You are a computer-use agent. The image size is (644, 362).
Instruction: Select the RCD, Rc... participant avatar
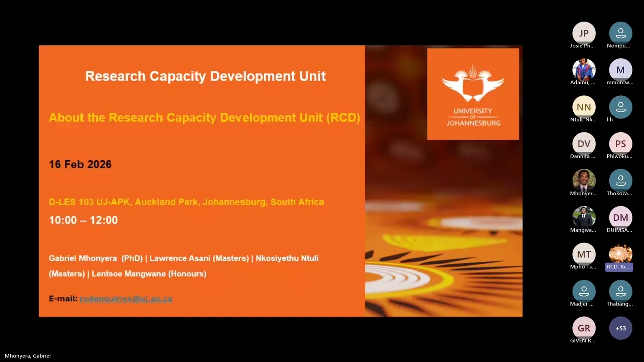point(621,254)
